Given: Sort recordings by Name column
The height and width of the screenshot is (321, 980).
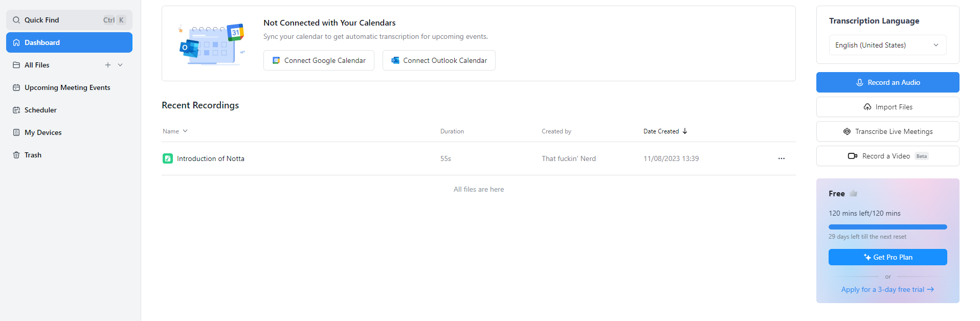Looking at the screenshot, I should pos(175,131).
